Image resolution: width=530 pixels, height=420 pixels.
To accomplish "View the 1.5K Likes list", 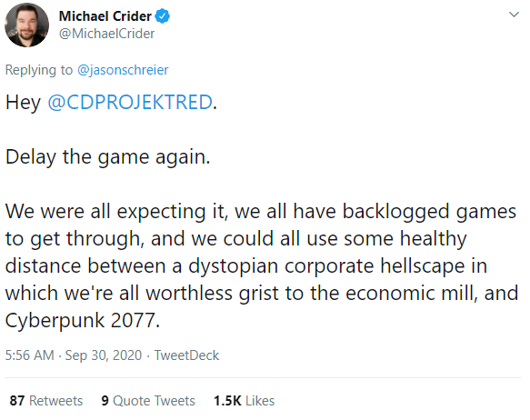I will point(244,400).
